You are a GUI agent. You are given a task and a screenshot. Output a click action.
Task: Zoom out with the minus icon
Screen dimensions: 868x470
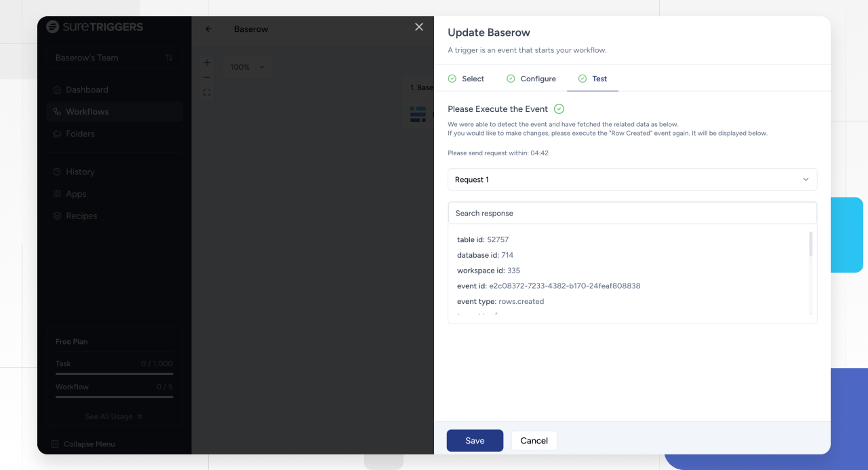[x=208, y=77]
